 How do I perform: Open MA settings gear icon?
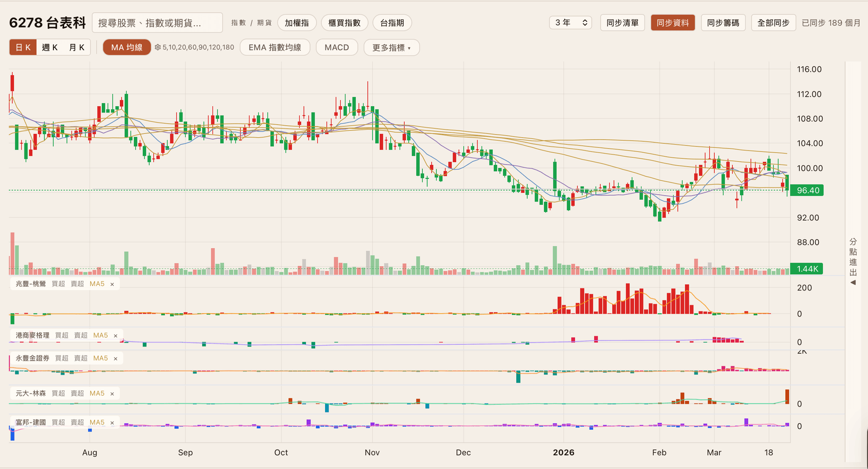[158, 47]
